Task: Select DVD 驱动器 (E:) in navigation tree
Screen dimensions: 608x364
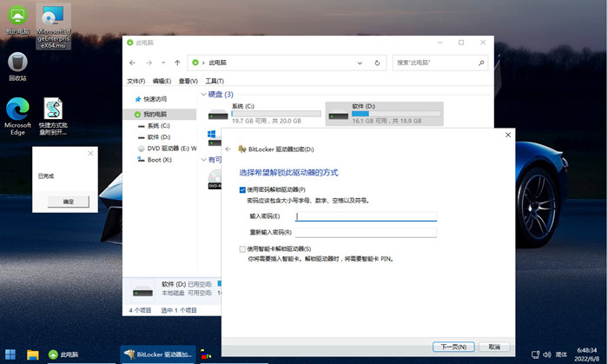Action: 167,148
